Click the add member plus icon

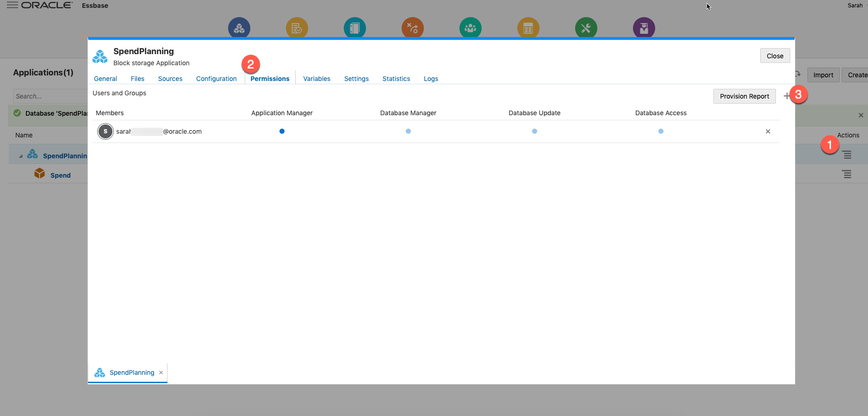click(786, 96)
